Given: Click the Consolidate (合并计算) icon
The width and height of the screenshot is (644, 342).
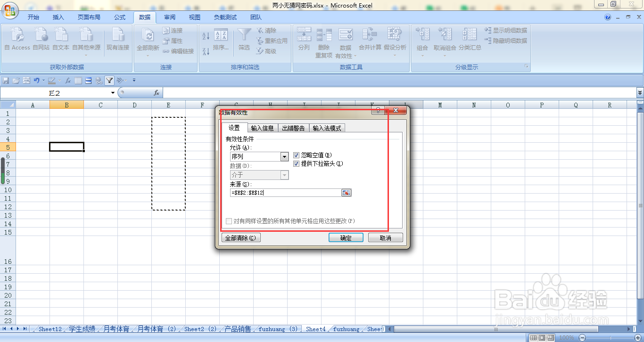Looking at the screenshot, I should point(370,34).
